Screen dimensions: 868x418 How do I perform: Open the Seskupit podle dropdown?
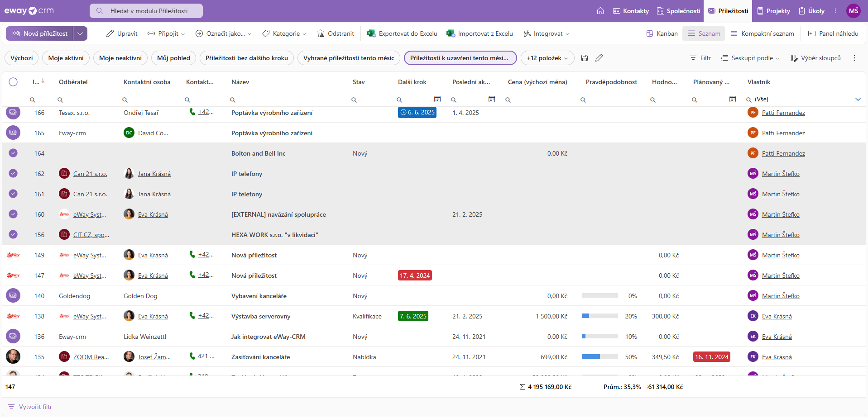[x=750, y=58]
